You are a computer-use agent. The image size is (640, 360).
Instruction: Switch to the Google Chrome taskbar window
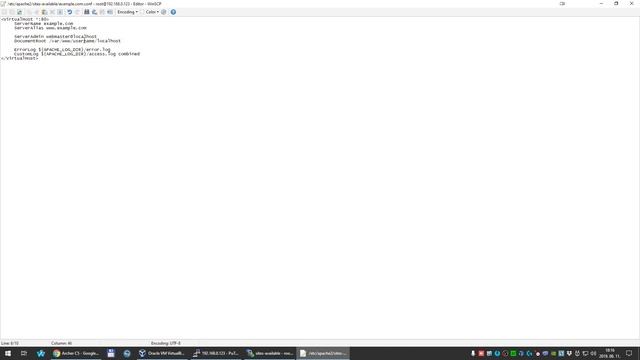(76, 353)
